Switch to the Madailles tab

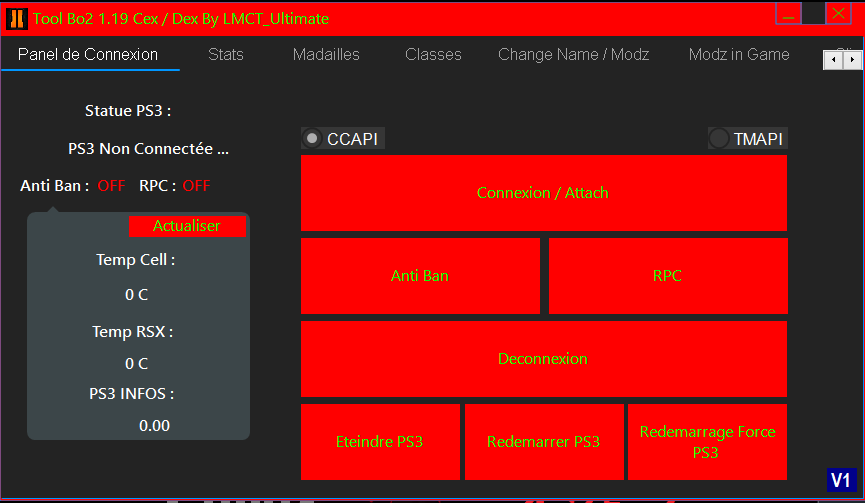pyautogui.click(x=326, y=54)
